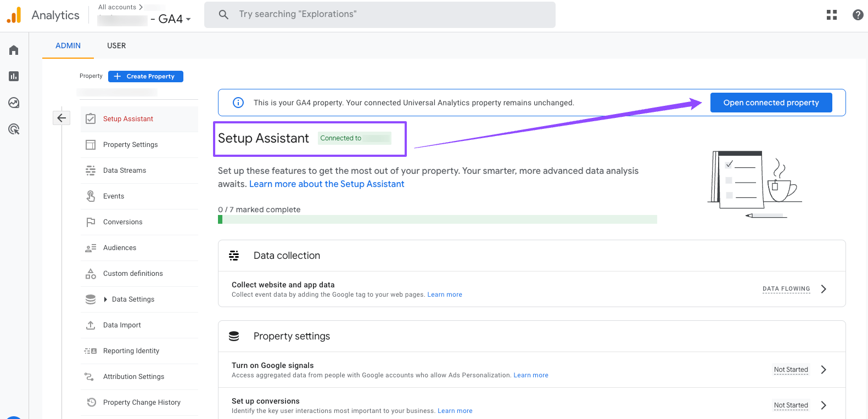Image resolution: width=868 pixels, height=419 pixels.
Task: Click the Reporting Identity icon
Action: pos(91,351)
